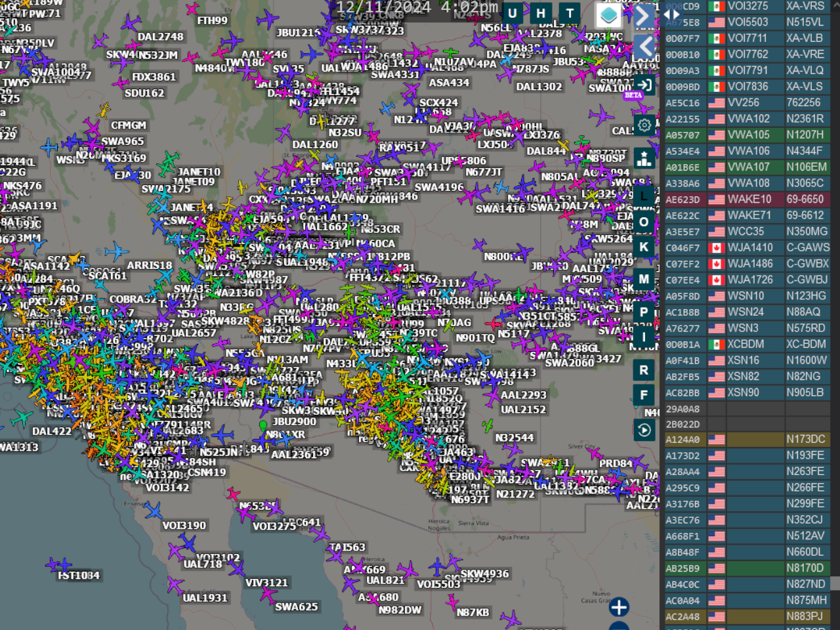Click registration C-GAWS in the table
Screen dimensions: 840x630
tap(808, 247)
